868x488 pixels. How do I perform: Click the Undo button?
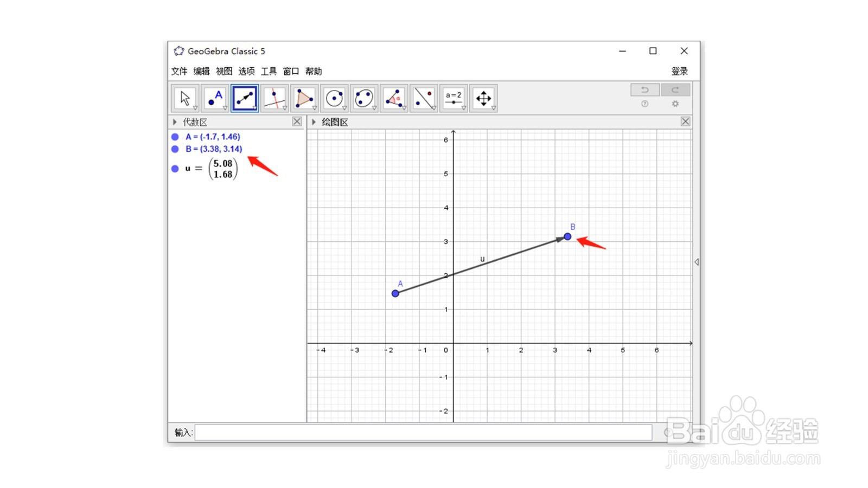click(x=645, y=89)
